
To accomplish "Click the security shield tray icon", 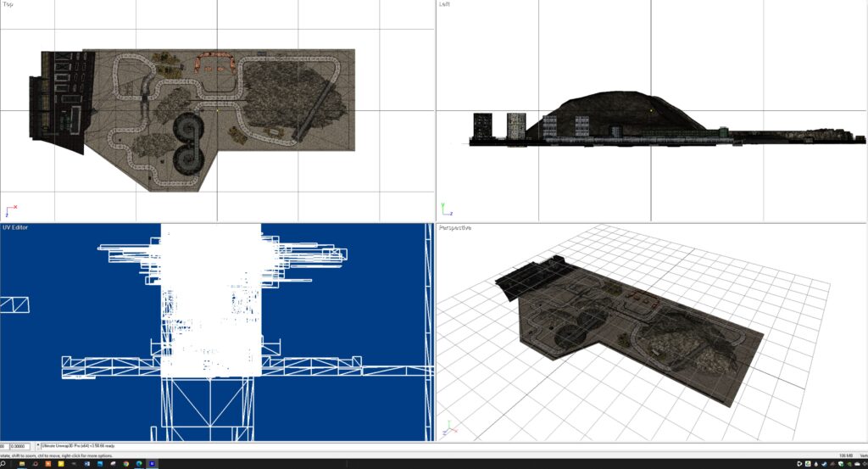I will (841, 464).
